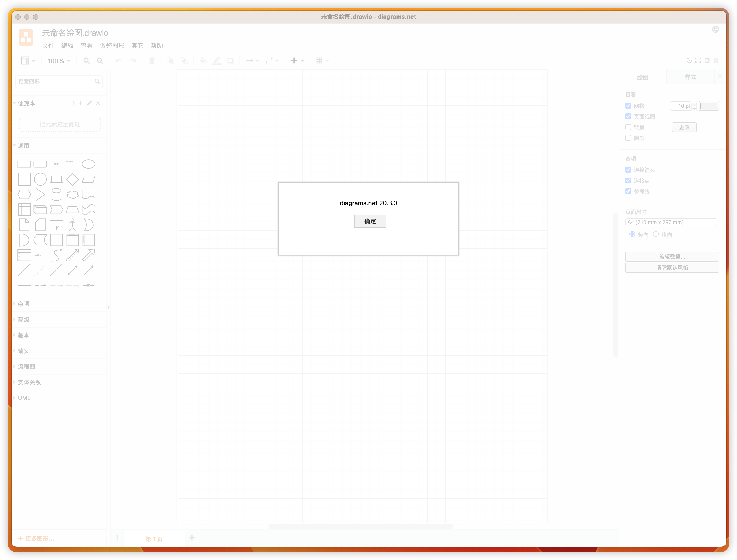This screenshot has height=560, width=737.
Task: Toggle the 参考线 checkbox
Action: coord(628,191)
